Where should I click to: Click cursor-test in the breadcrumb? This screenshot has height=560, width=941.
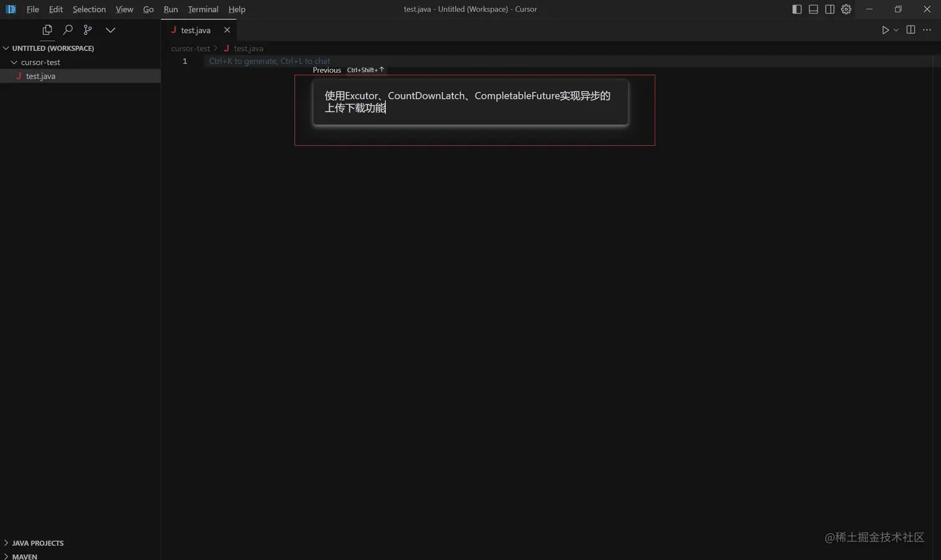pos(190,49)
